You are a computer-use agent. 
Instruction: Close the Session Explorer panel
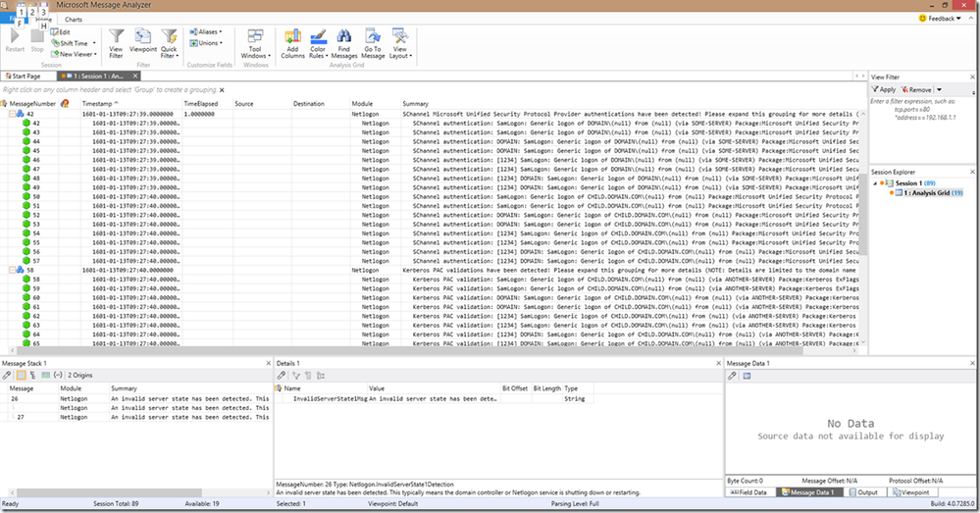(972, 172)
